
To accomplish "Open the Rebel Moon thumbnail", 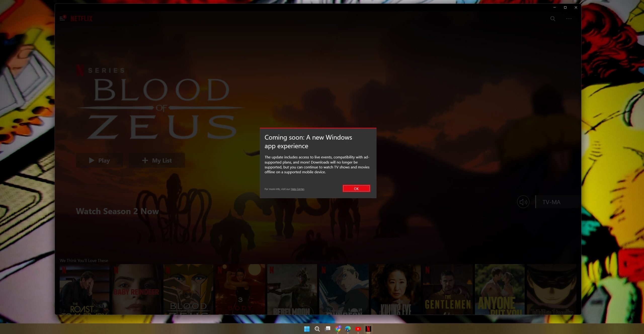I will [292, 289].
